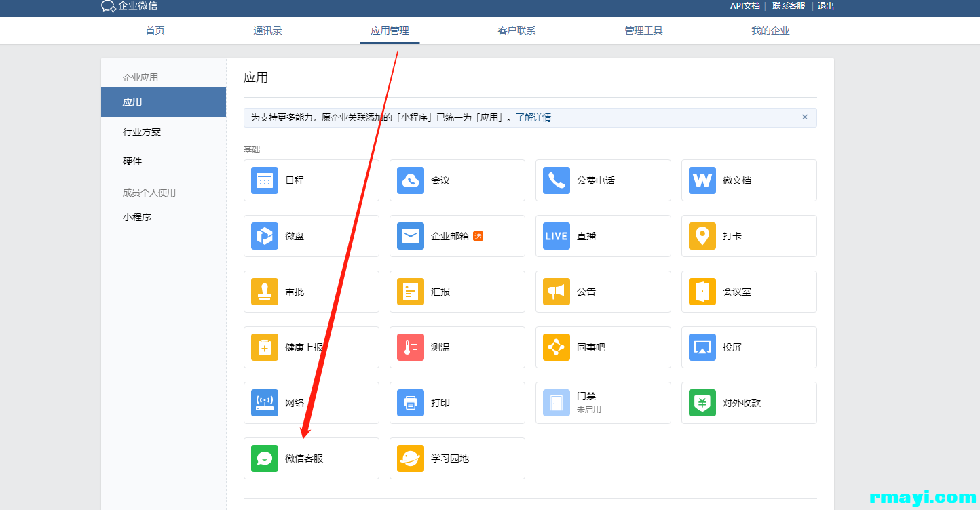Image resolution: width=980 pixels, height=510 pixels.
Task: Open the 我的企业 tab
Action: [770, 31]
